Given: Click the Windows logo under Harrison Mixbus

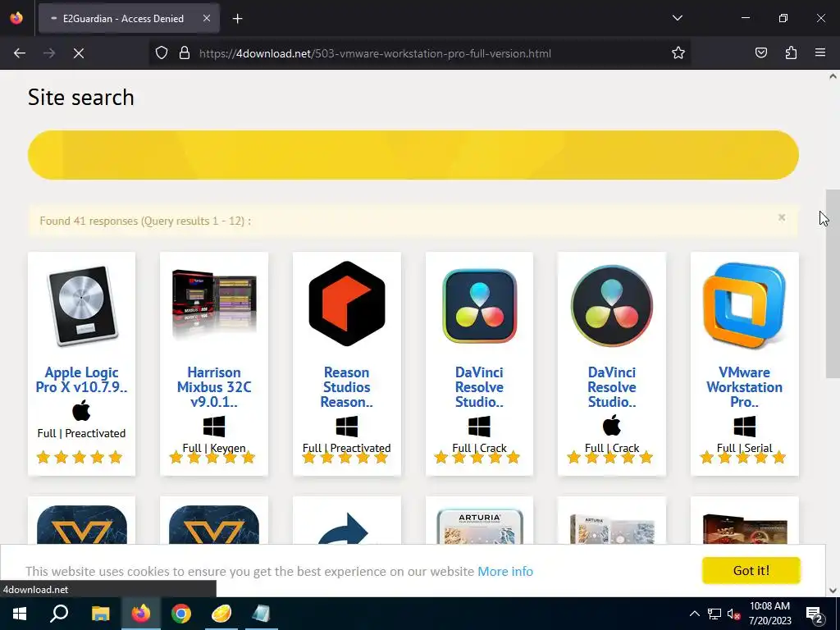Looking at the screenshot, I should point(214,427).
